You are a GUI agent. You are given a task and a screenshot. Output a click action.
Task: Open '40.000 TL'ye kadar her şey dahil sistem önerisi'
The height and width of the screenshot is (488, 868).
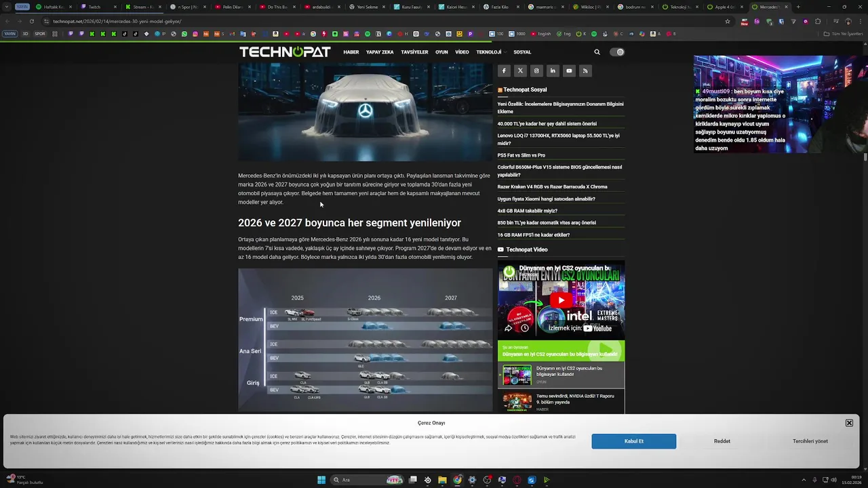(x=547, y=124)
